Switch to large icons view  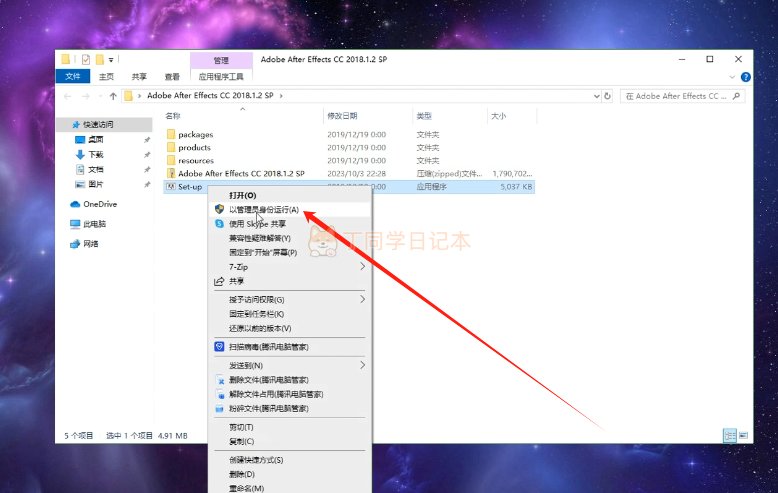click(x=743, y=435)
